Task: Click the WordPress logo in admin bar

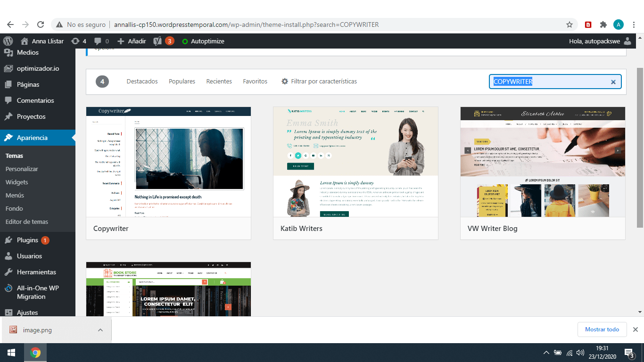Action: 8,41
